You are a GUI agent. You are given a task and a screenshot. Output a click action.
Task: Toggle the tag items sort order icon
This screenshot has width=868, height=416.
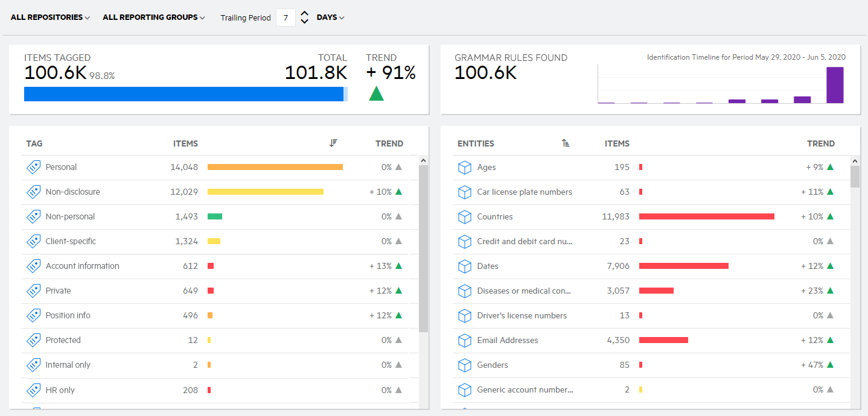pyautogui.click(x=333, y=143)
